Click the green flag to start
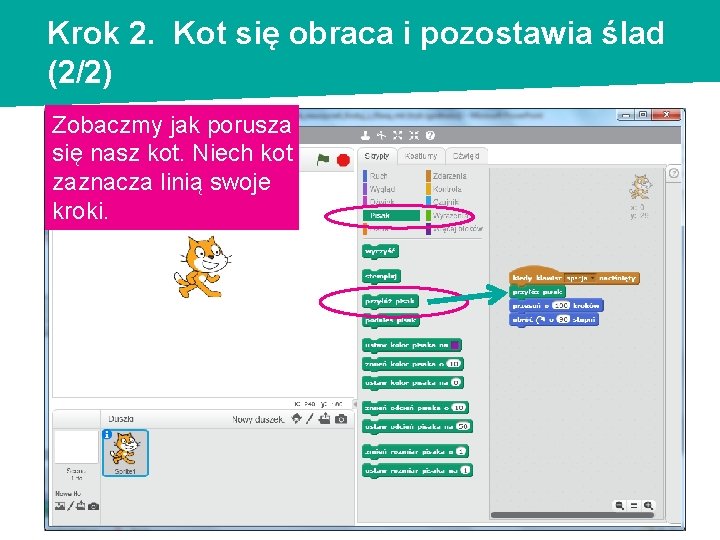The height and width of the screenshot is (540, 720). 323,159
